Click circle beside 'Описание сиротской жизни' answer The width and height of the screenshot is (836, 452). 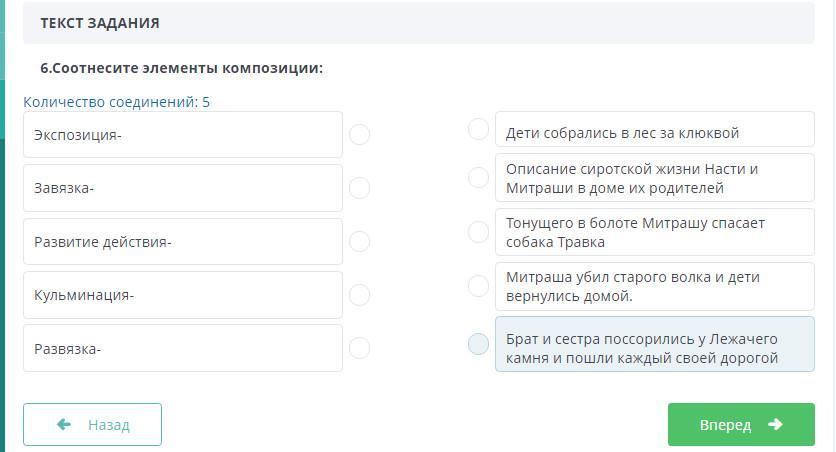[479, 177]
